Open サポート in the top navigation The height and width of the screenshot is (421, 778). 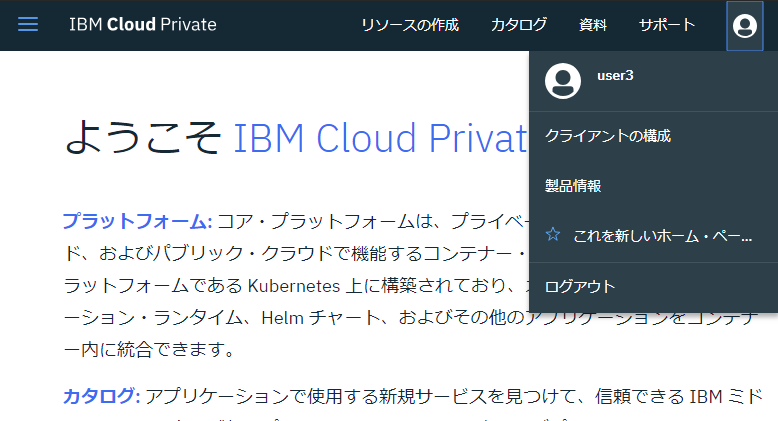click(x=667, y=25)
